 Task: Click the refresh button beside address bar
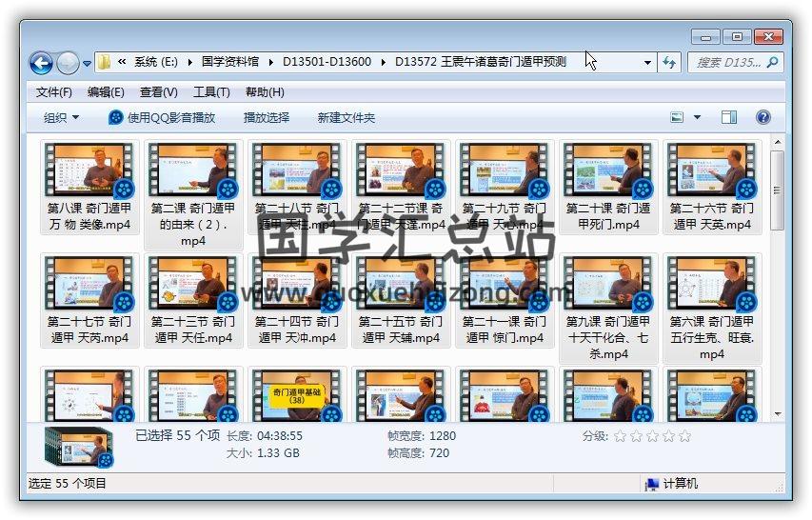669,63
